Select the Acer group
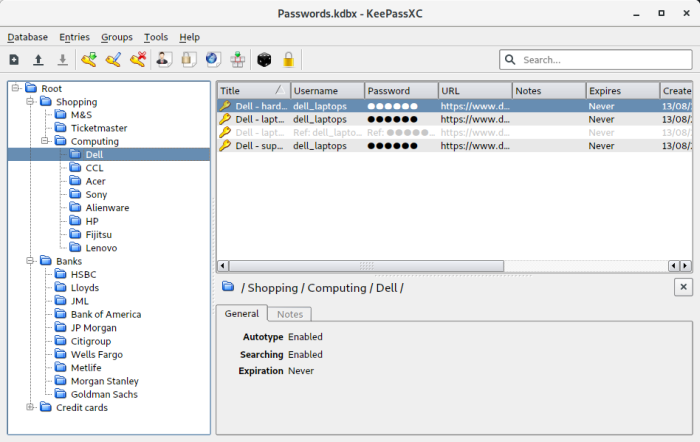700x442 pixels. point(96,181)
